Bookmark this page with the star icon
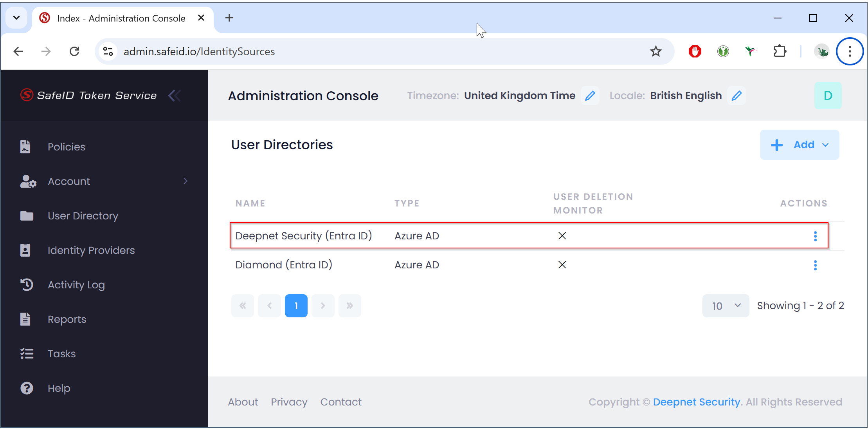Viewport: 868px width, 429px height. (x=656, y=51)
